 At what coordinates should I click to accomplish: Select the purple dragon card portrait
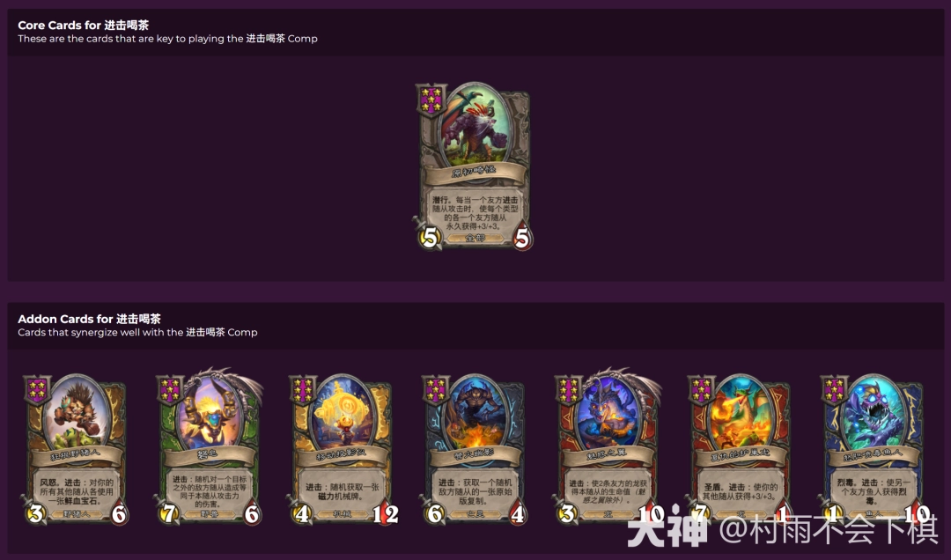click(608, 413)
